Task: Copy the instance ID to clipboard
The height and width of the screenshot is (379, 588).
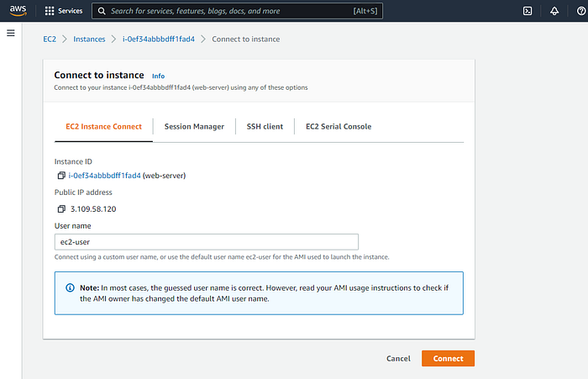Action: click(61, 176)
